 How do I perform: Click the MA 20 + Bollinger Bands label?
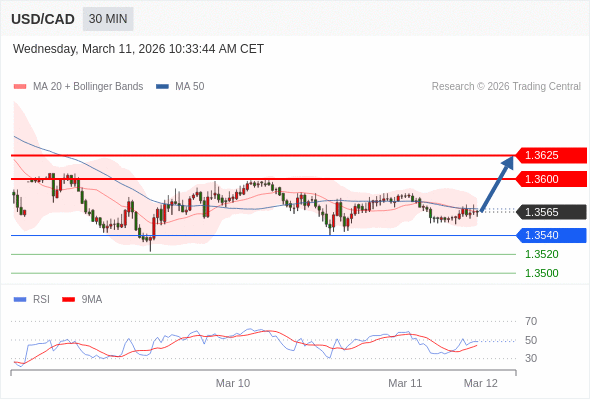click(x=88, y=87)
